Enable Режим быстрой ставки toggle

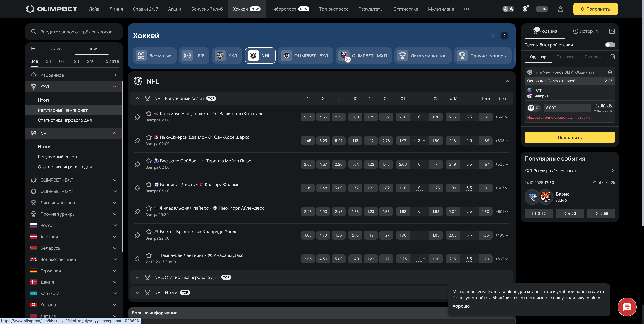click(x=610, y=45)
